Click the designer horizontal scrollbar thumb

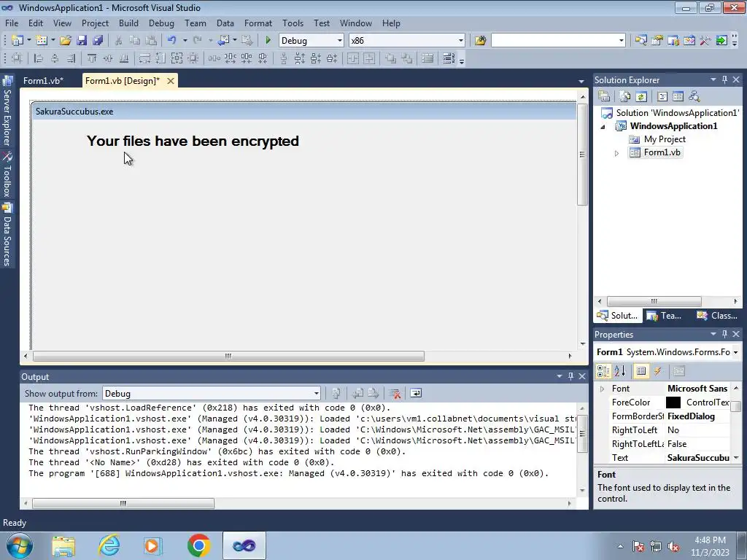(228, 356)
